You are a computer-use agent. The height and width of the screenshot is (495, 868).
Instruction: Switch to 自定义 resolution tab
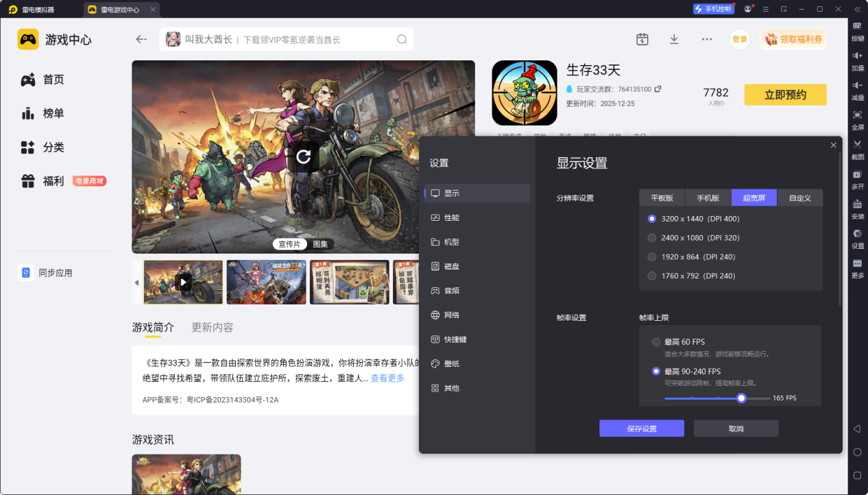(x=800, y=197)
